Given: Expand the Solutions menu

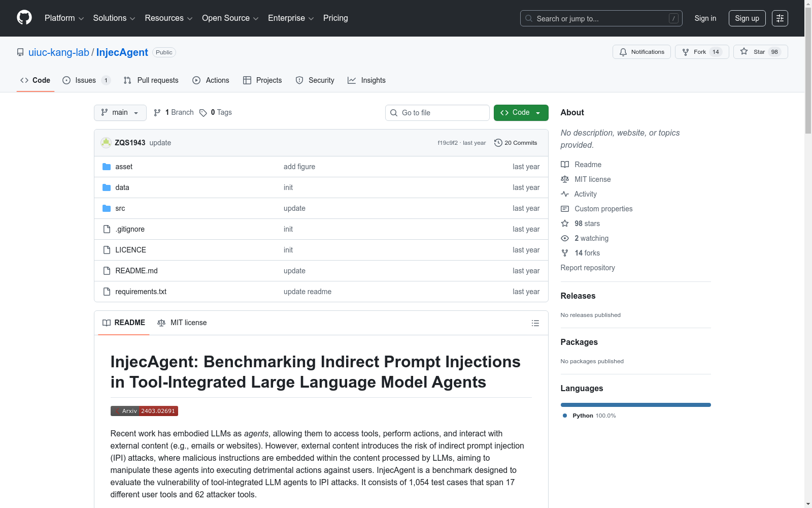Looking at the screenshot, I should click(114, 18).
